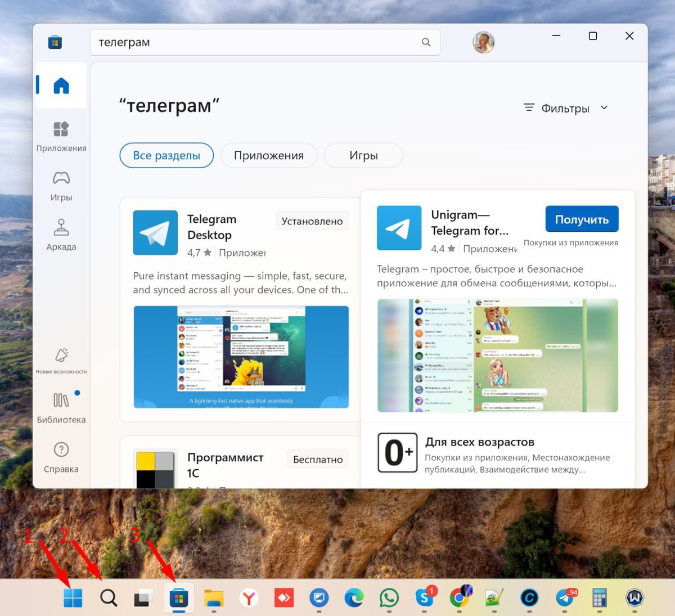675x616 pixels.
Task: Launch Yandex Browser from the taskbar
Action: click(x=249, y=598)
